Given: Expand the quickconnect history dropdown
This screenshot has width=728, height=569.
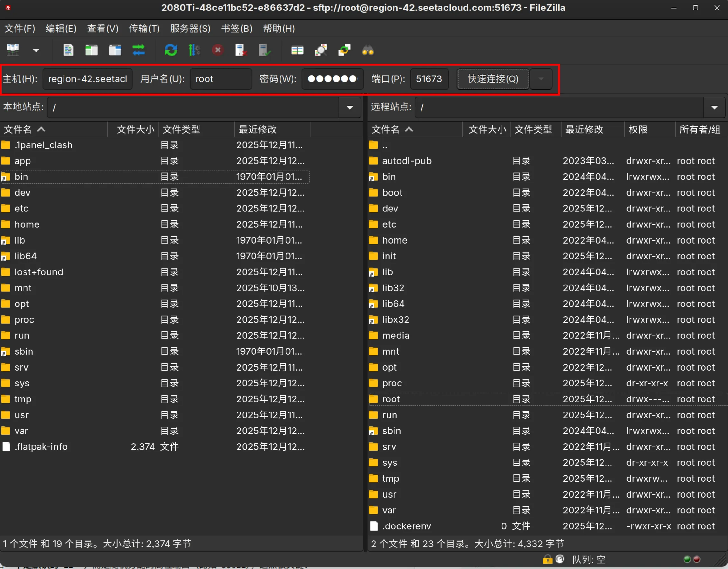Looking at the screenshot, I should pos(541,79).
